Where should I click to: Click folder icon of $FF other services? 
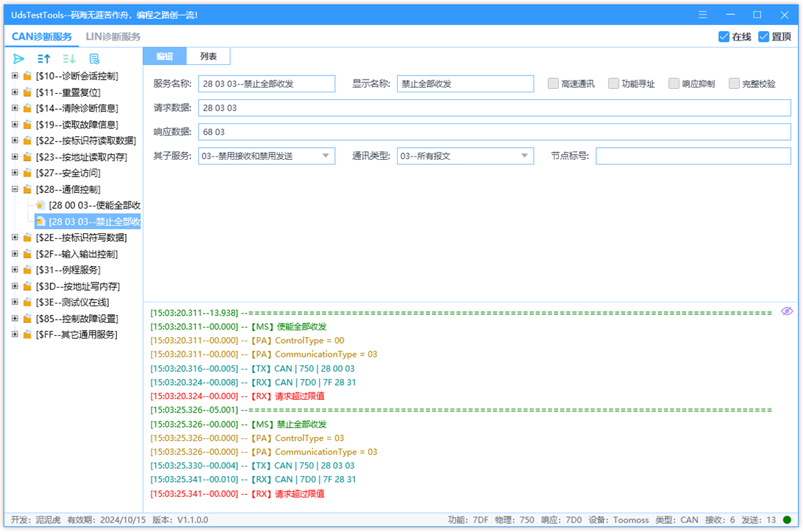28,335
